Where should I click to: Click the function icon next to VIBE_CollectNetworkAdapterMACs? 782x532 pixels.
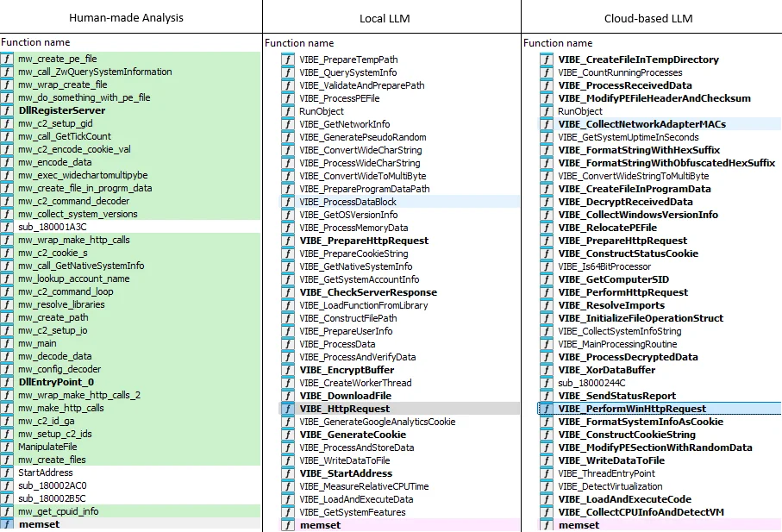(x=547, y=124)
